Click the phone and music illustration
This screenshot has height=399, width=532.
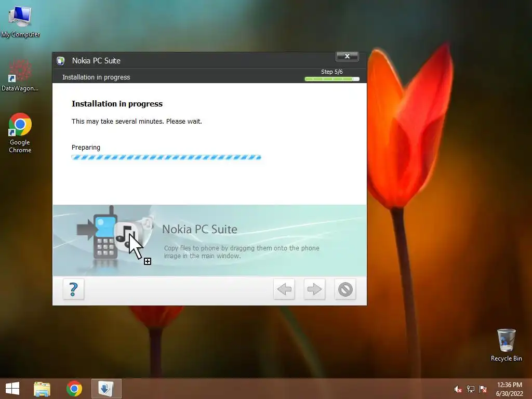pos(115,236)
